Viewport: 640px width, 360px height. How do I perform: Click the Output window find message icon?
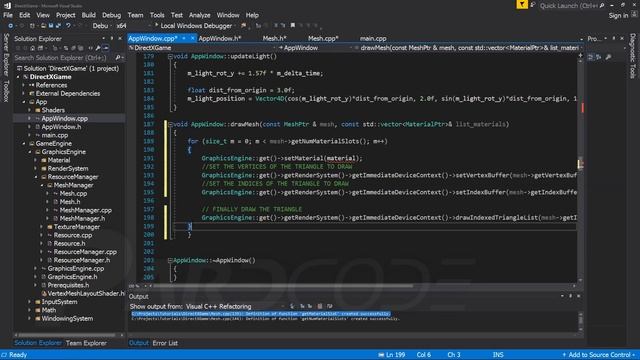tap(292, 306)
